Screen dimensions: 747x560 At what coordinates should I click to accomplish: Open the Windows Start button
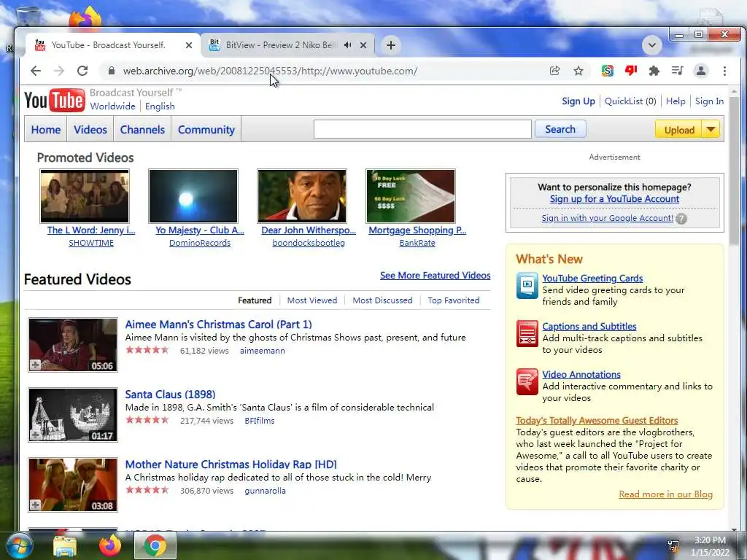(19, 545)
